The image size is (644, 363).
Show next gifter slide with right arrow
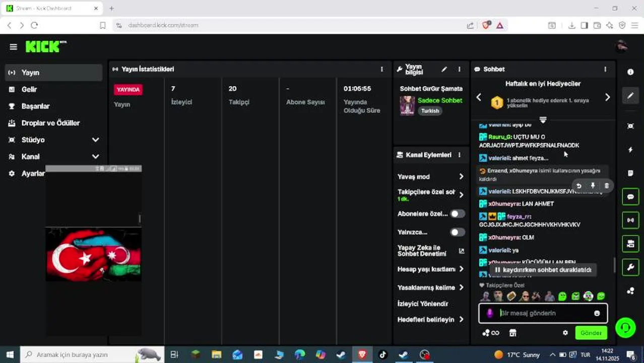607,97
